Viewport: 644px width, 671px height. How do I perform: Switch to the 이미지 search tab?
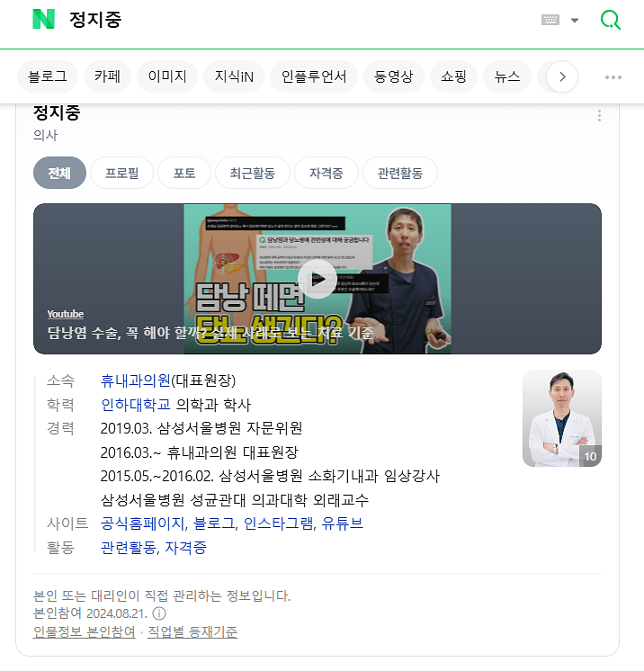click(167, 76)
